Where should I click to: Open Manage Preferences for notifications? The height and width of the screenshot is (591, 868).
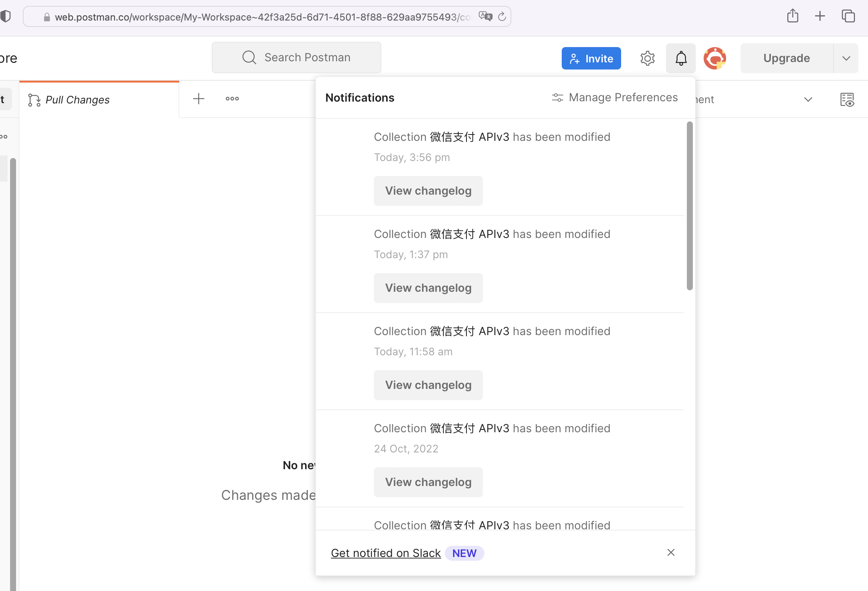[615, 98]
